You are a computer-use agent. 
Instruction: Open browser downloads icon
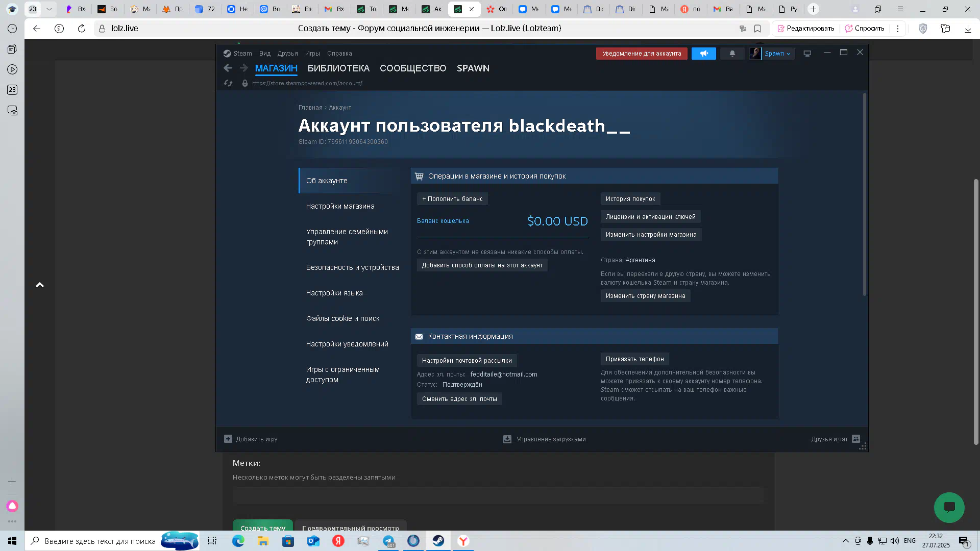(968, 29)
